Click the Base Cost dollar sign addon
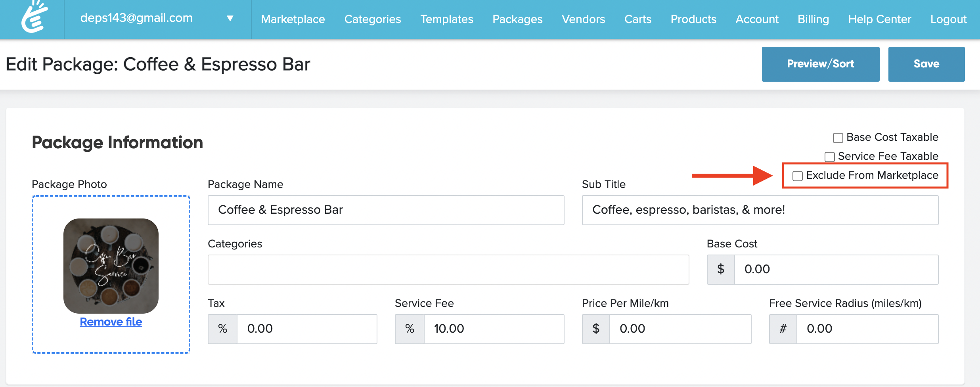 point(721,269)
